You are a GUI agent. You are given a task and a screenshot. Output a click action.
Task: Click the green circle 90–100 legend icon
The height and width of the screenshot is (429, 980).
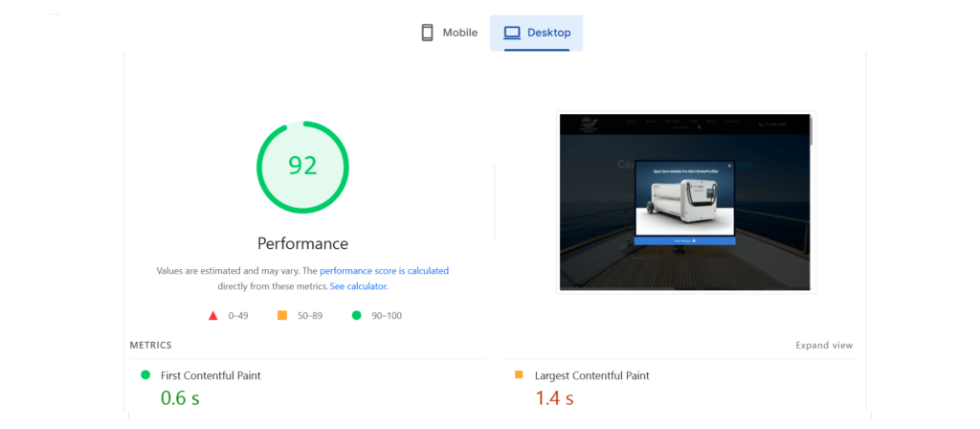[356, 315]
